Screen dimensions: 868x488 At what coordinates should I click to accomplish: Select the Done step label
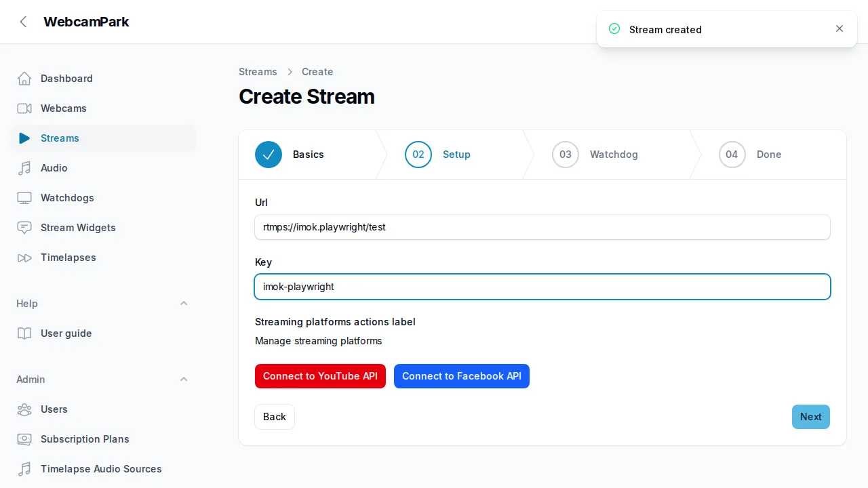769,155
